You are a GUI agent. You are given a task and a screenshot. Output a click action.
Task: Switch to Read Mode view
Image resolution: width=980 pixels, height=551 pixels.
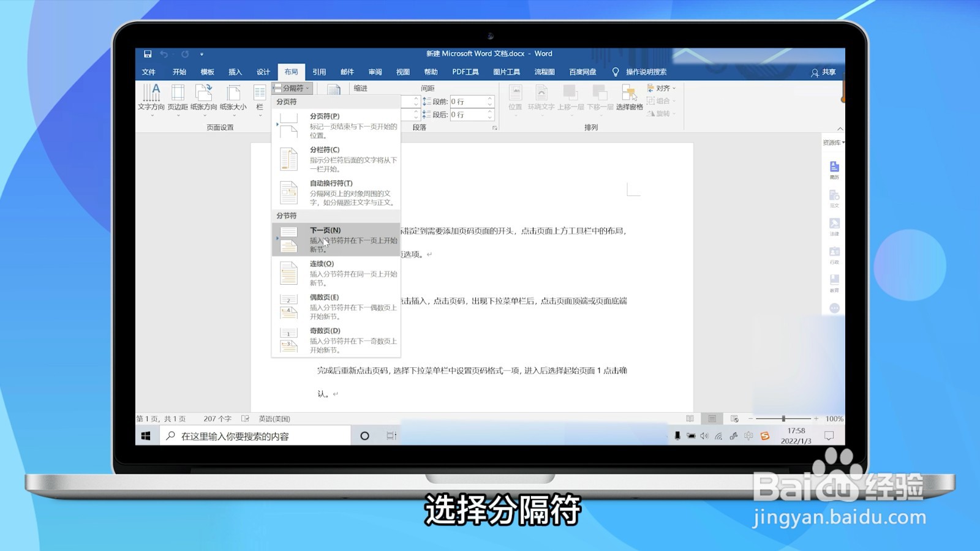coord(690,419)
